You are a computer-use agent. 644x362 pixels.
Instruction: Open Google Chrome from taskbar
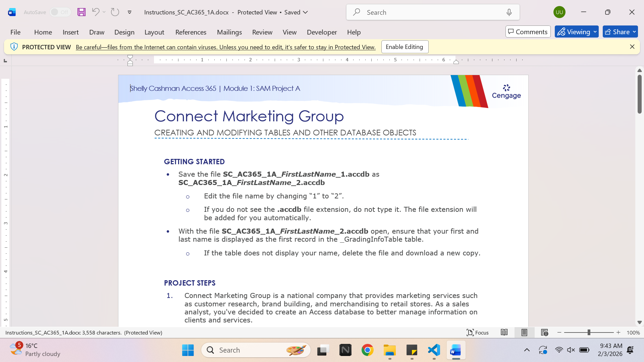[x=368, y=350]
